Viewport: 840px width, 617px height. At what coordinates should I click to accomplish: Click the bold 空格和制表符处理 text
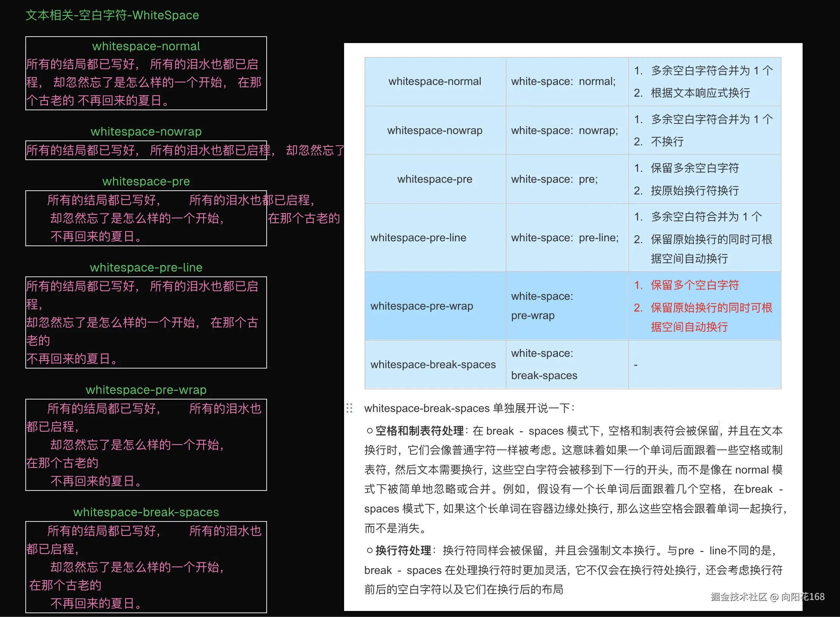pos(419,431)
